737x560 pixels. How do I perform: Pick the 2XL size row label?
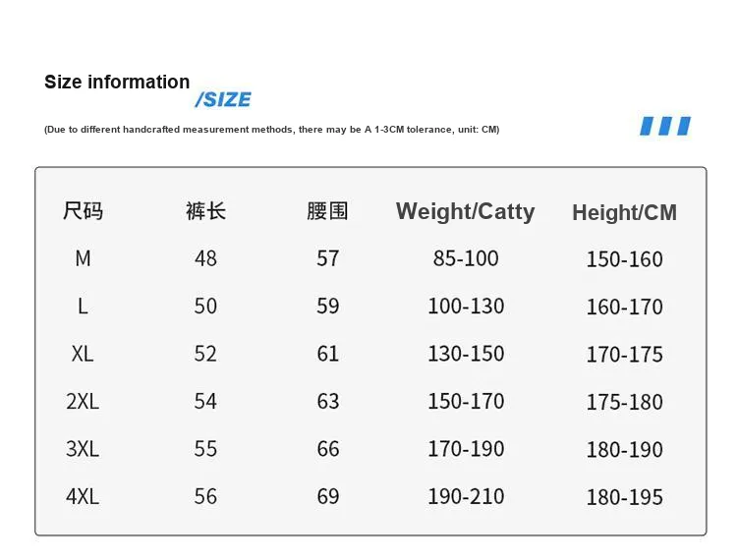(83, 401)
